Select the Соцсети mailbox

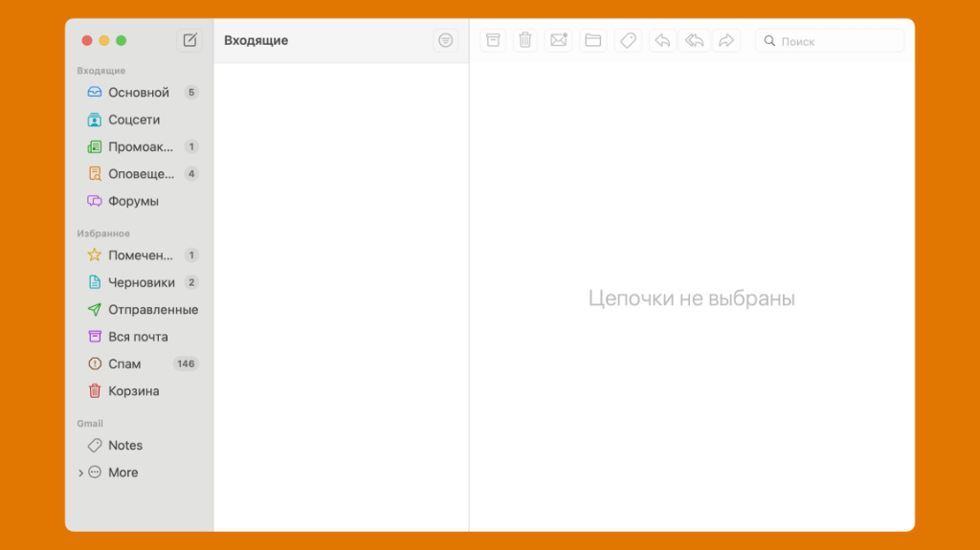coord(134,120)
